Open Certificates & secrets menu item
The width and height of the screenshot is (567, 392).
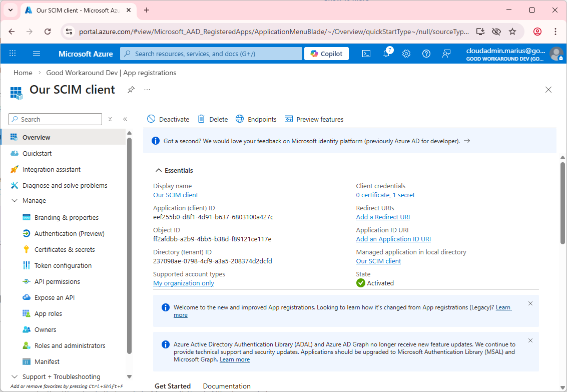(x=64, y=249)
